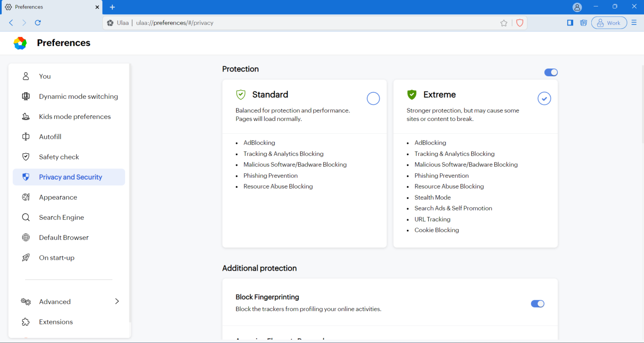This screenshot has height=343, width=644.
Task: Open the Work mode switcher
Action: [609, 23]
